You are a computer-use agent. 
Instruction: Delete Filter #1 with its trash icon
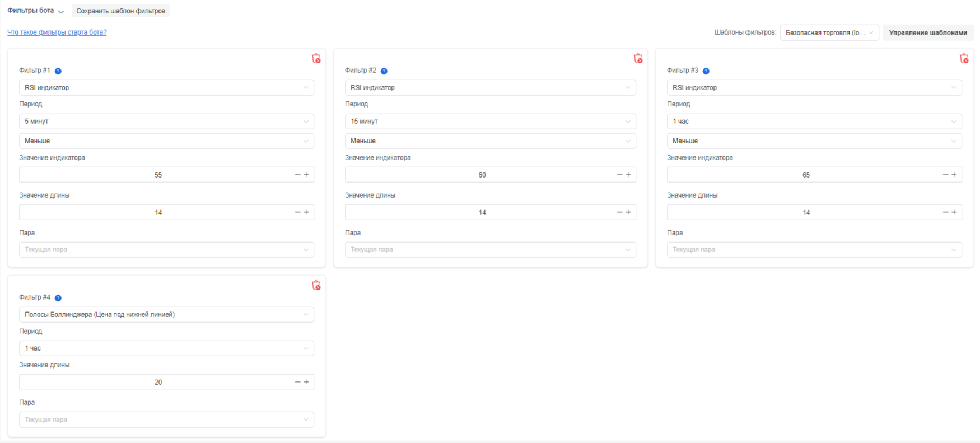pyautogui.click(x=316, y=58)
